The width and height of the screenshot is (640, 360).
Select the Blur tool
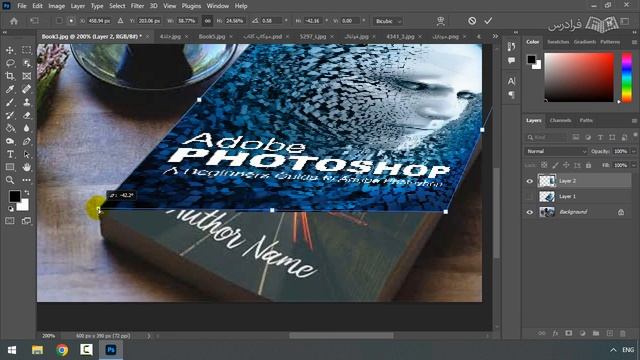click(x=27, y=128)
